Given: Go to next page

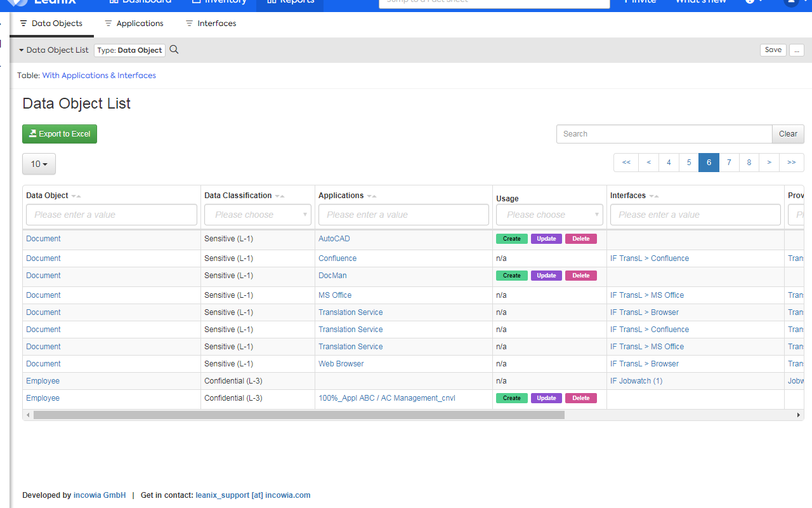Looking at the screenshot, I should pos(769,163).
